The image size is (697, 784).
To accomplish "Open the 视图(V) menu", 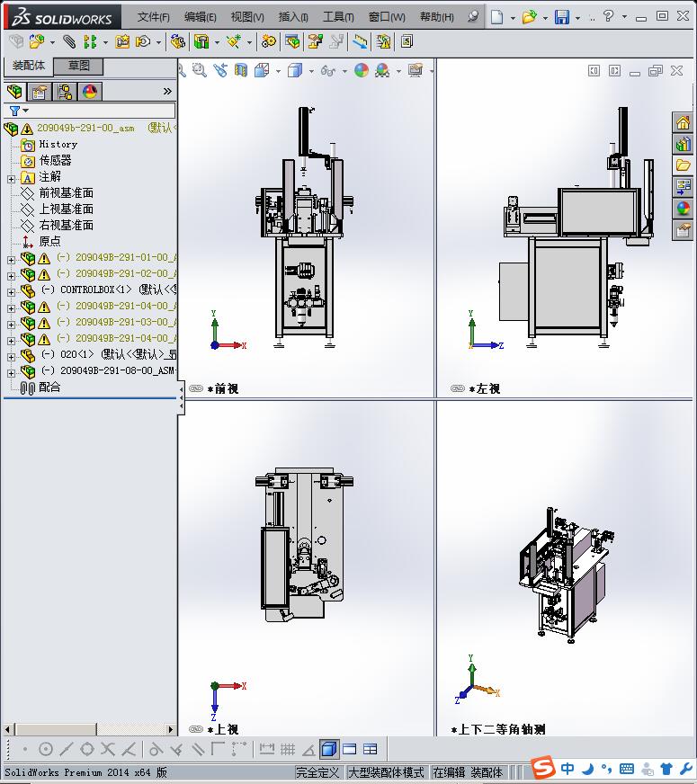I will pyautogui.click(x=247, y=17).
